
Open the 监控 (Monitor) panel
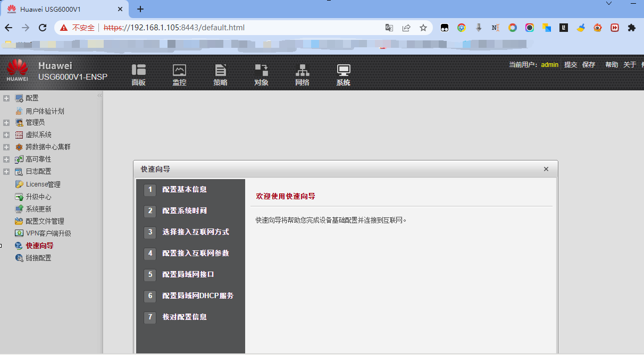179,74
